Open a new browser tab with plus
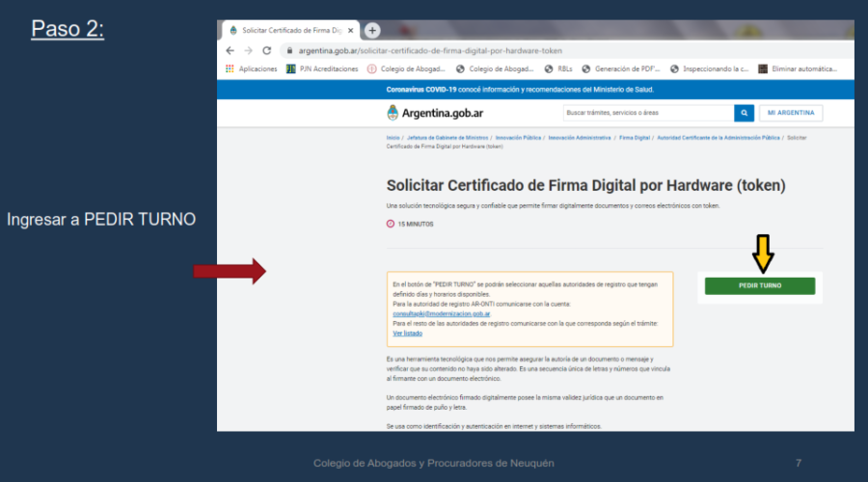 (x=372, y=31)
